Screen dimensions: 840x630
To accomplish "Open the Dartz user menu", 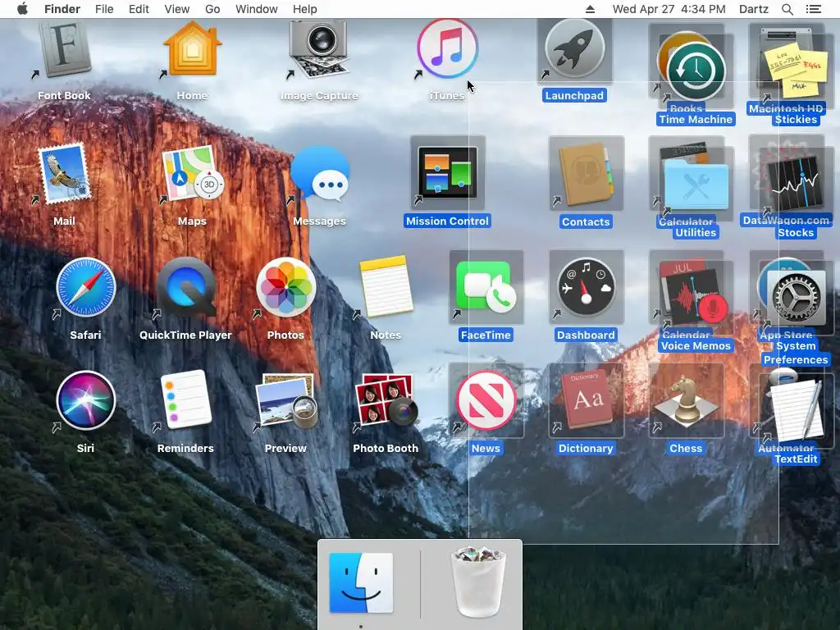I will (x=754, y=9).
